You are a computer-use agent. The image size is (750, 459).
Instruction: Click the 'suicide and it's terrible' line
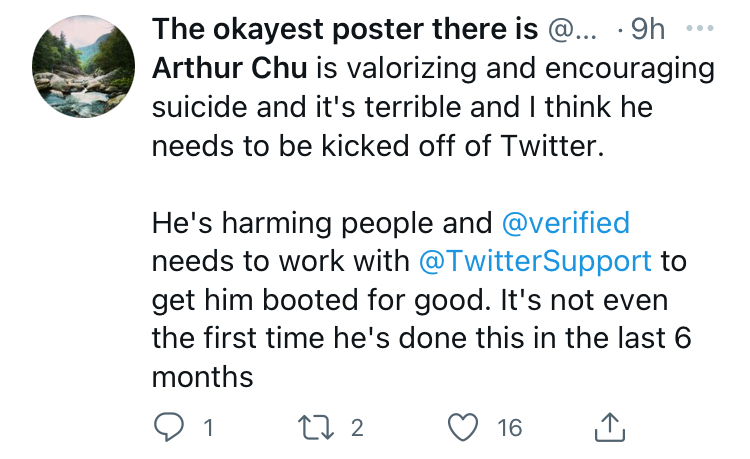pos(402,107)
